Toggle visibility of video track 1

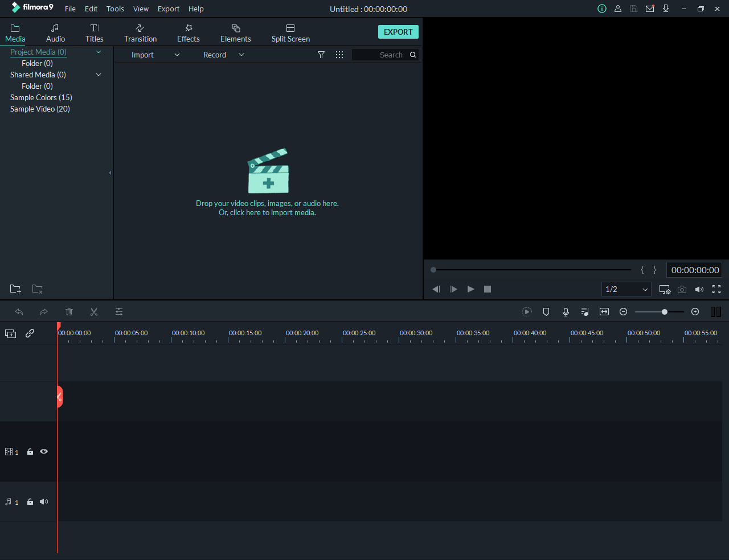pos(44,451)
